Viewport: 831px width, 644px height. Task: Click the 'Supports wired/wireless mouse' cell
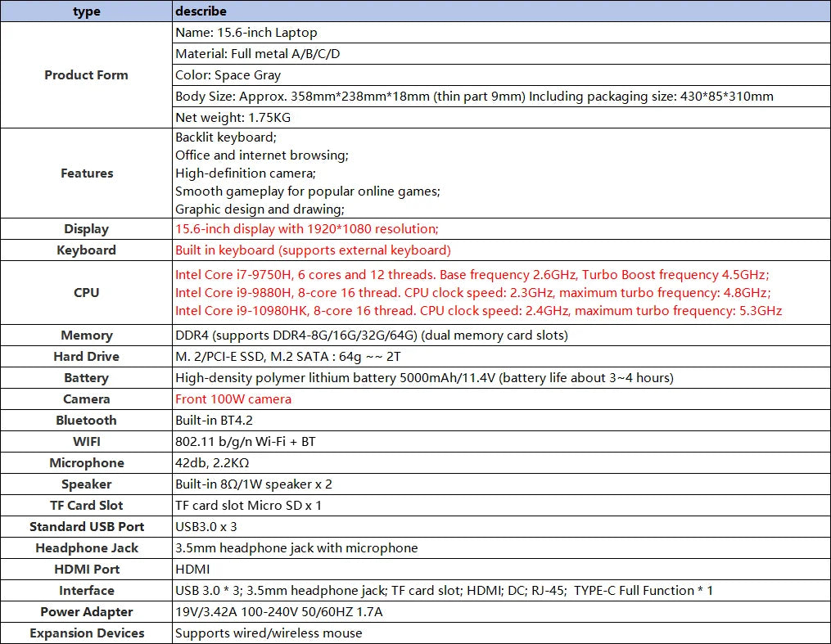point(269,633)
